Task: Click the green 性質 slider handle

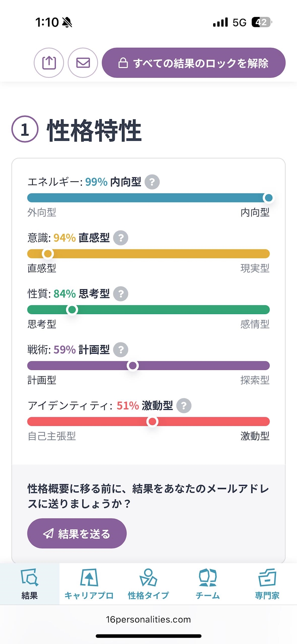Action: pos(72,310)
